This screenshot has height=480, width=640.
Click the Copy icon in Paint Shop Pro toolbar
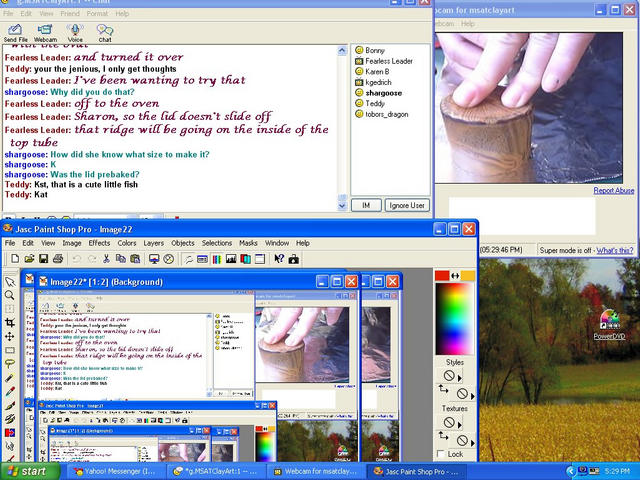120,259
